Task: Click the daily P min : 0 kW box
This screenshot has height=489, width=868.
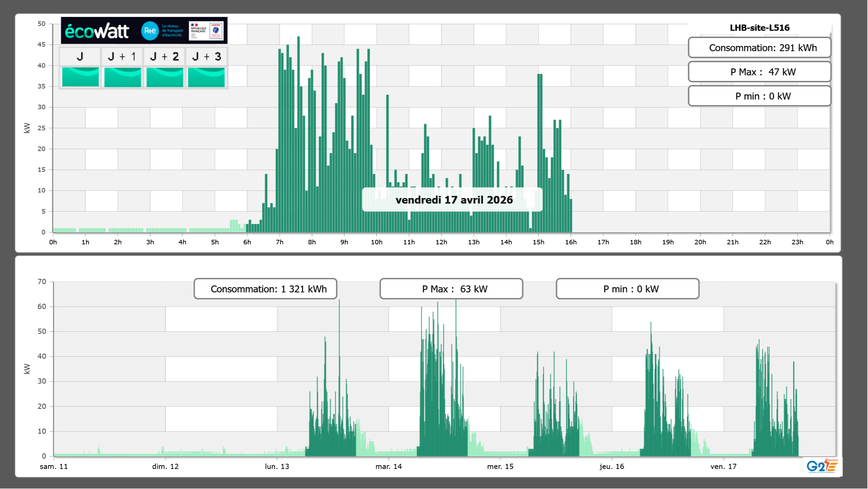Action: [x=759, y=96]
